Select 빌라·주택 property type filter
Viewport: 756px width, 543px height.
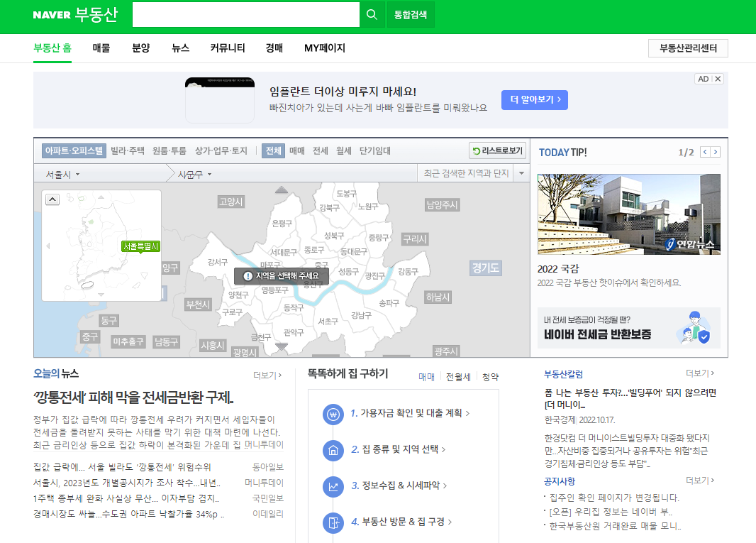click(128, 151)
